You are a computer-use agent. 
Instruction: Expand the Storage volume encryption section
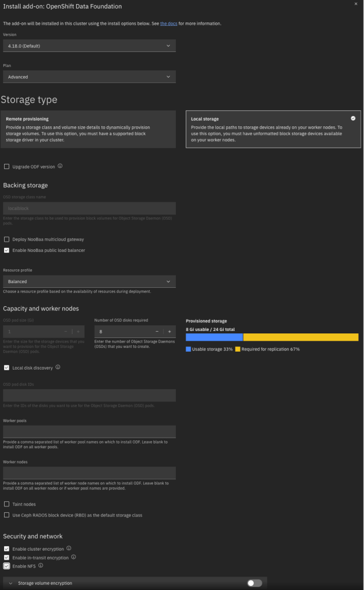coord(11,583)
